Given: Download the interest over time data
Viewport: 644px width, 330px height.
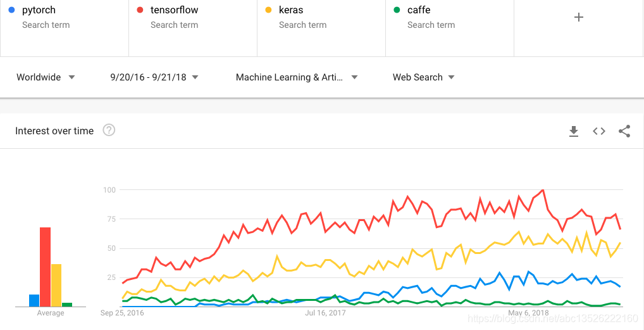Looking at the screenshot, I should pyautogui.click(x=573, y=131).
